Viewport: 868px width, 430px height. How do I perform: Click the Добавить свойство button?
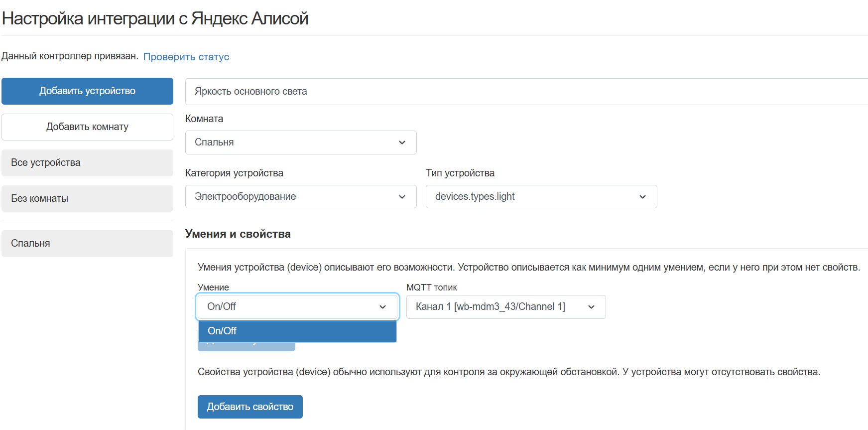coord(250,407)
